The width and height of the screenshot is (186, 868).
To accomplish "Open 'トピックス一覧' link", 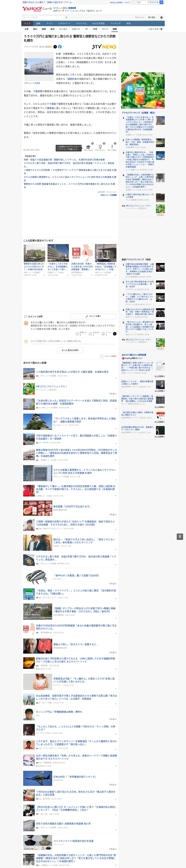I will pos(155,29).
